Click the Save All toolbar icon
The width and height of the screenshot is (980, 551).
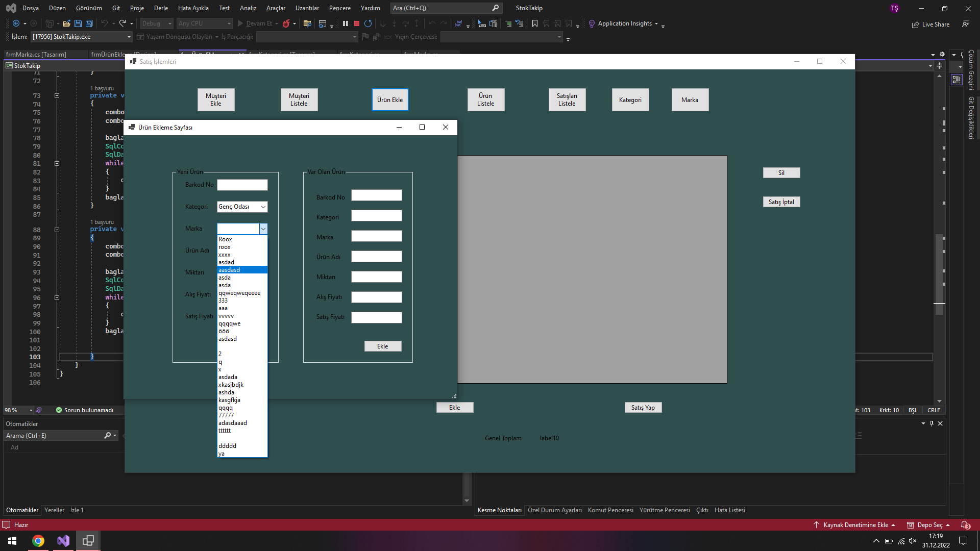point(89,23)
